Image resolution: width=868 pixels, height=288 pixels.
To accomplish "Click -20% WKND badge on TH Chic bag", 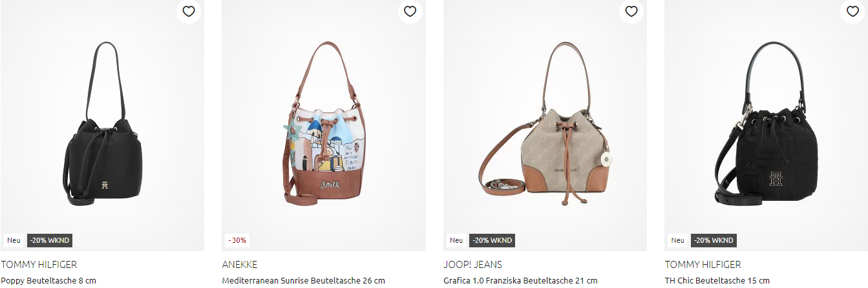I will 714,240.
